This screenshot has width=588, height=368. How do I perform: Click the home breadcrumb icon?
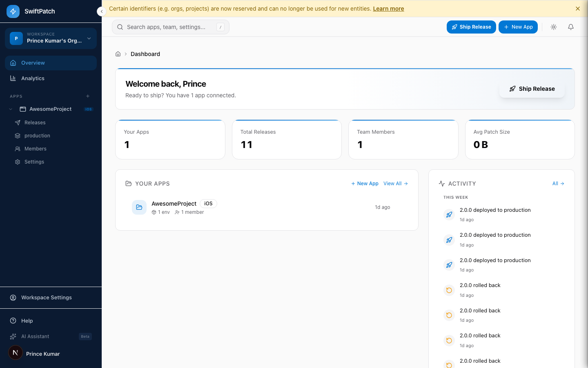point(118,54)
